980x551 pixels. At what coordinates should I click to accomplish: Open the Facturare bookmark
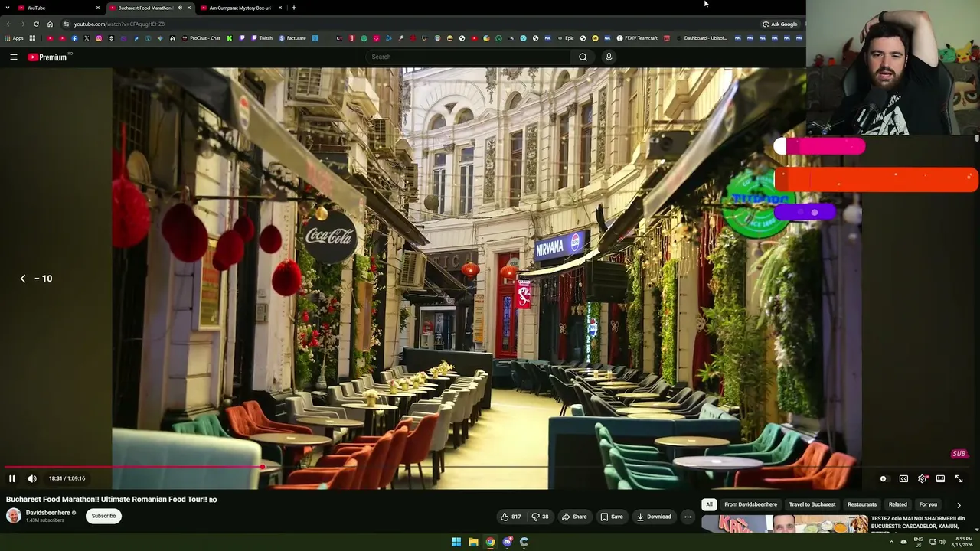[292, 38]
